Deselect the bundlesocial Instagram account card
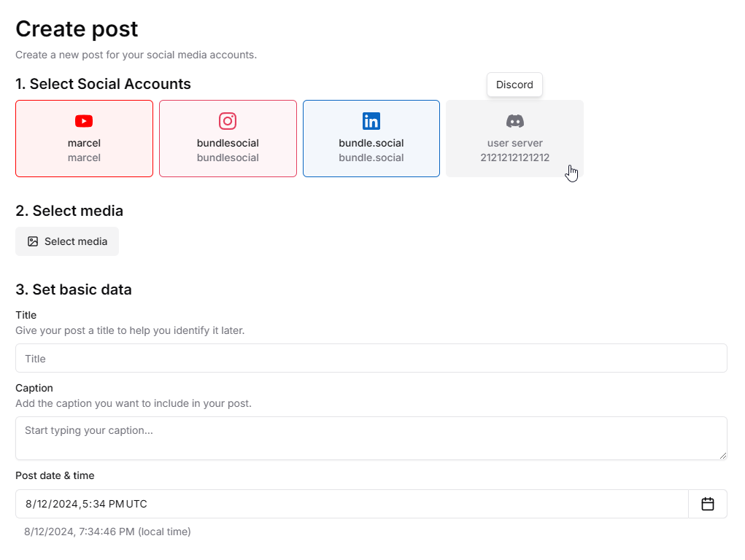The width and height of the screenshot is (745, 560). click(228, 139)
